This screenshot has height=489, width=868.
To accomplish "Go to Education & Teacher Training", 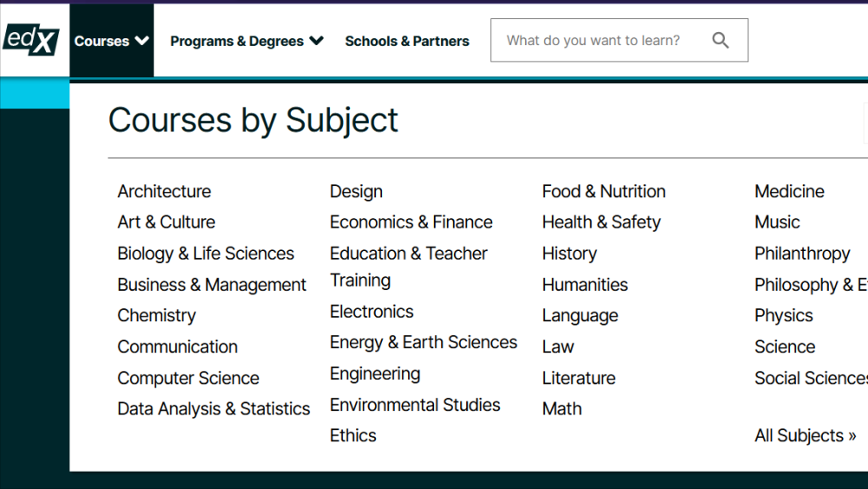I will [408, 254].
